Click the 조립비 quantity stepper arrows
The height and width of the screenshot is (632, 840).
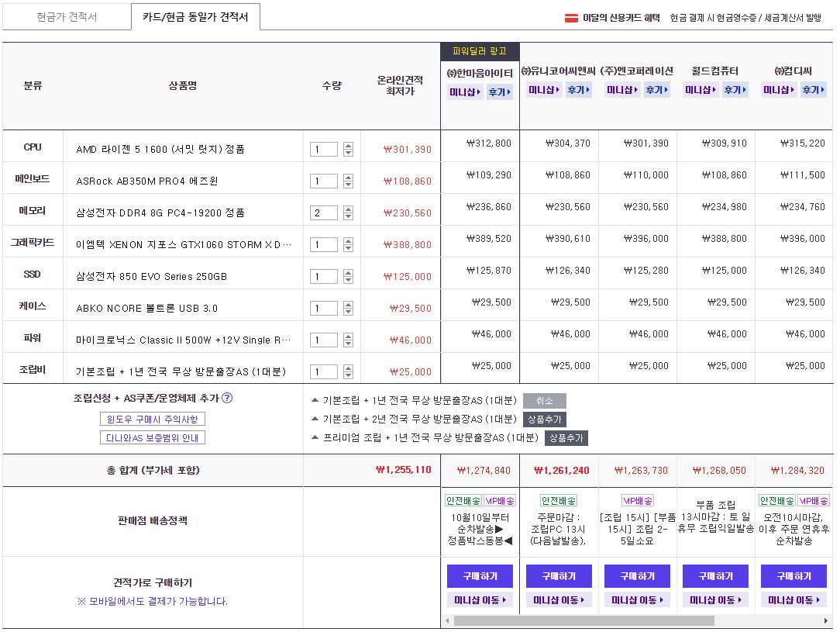tap(348, 371)
